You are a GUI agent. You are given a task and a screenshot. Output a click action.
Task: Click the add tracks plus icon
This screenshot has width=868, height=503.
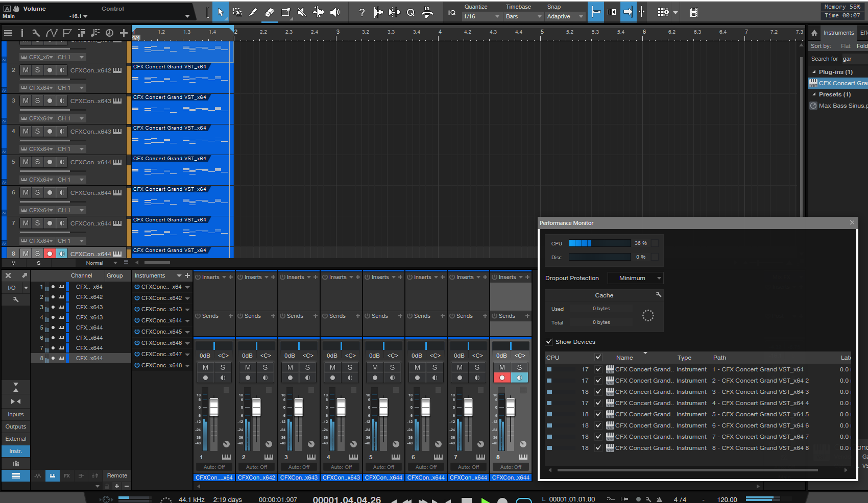click(124, 33)
